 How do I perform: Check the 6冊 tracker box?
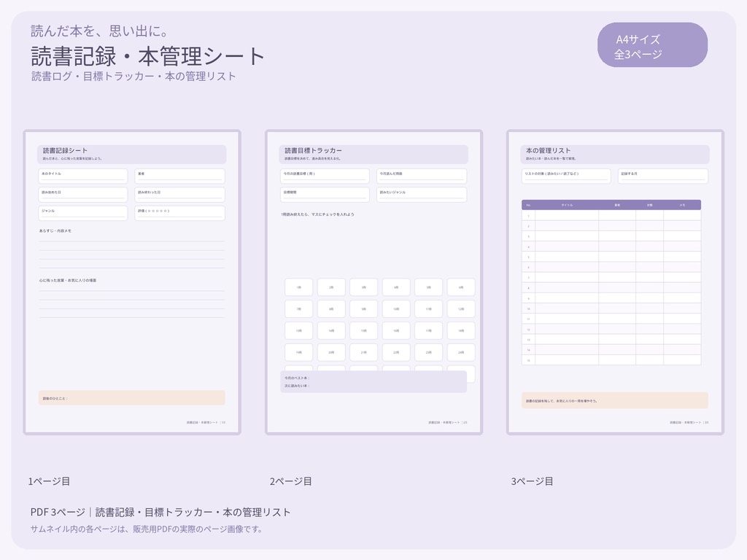click(x=461, y=287)
